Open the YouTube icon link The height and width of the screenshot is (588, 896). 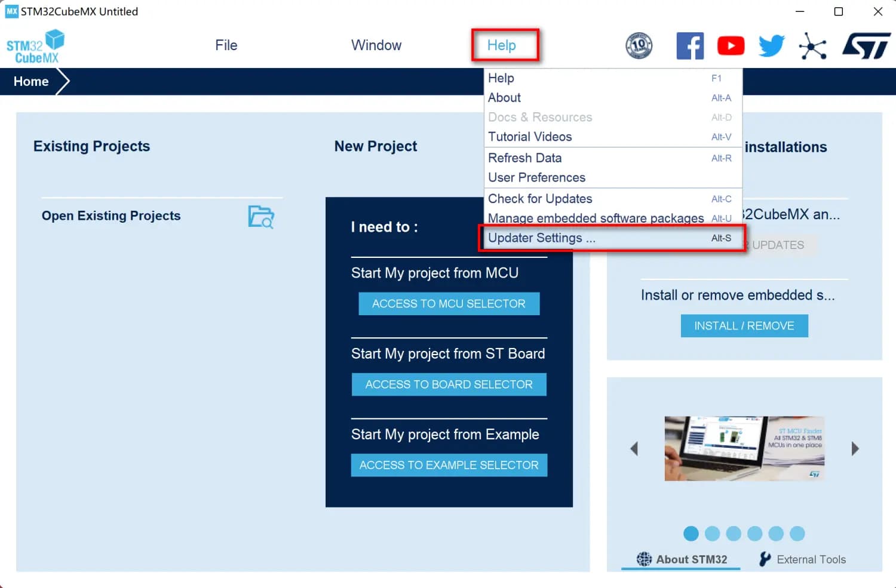pyautogui.click(x=731, y=45)
